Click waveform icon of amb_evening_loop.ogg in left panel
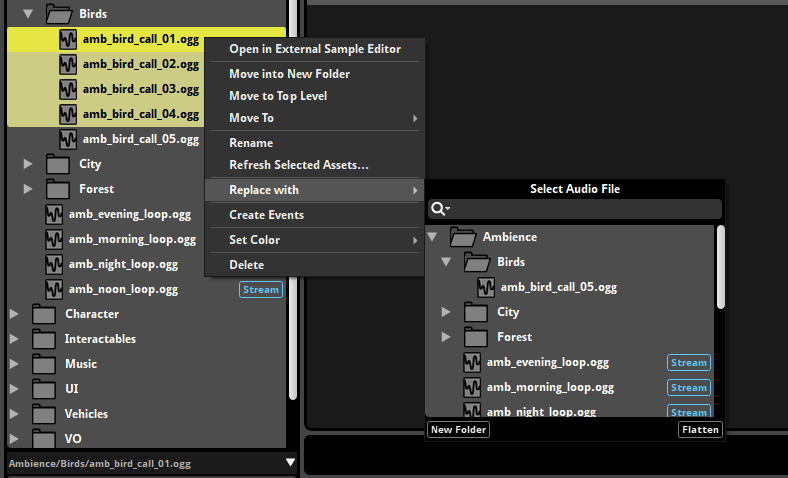This screenshot has width=788, height=478. 54,214
